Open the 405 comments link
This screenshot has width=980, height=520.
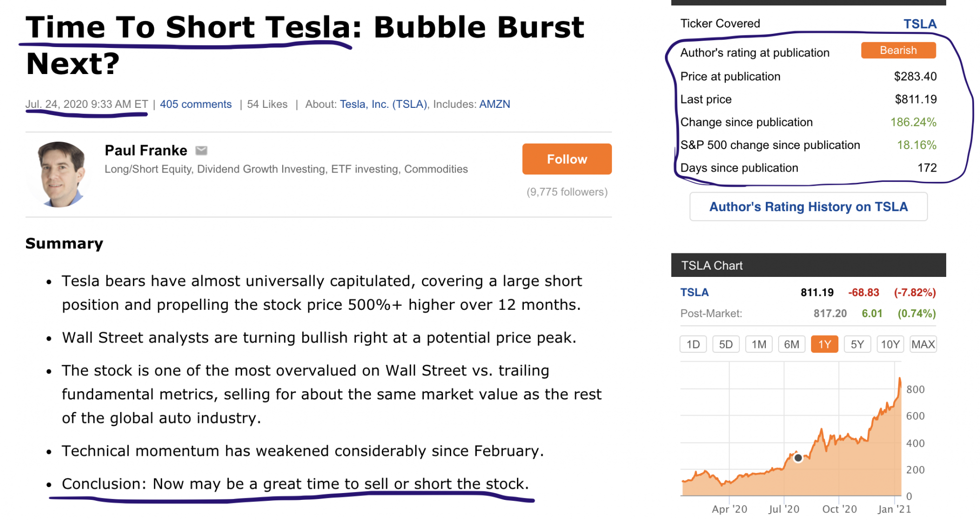pos(196,104)
